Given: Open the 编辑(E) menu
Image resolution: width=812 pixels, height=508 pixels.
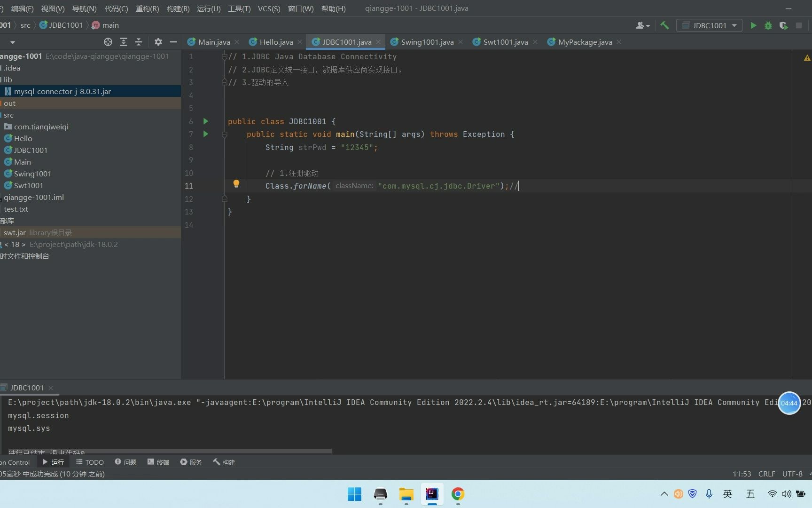Looking at the screenshot, I should pyautogui.click(x=22, y=8).
